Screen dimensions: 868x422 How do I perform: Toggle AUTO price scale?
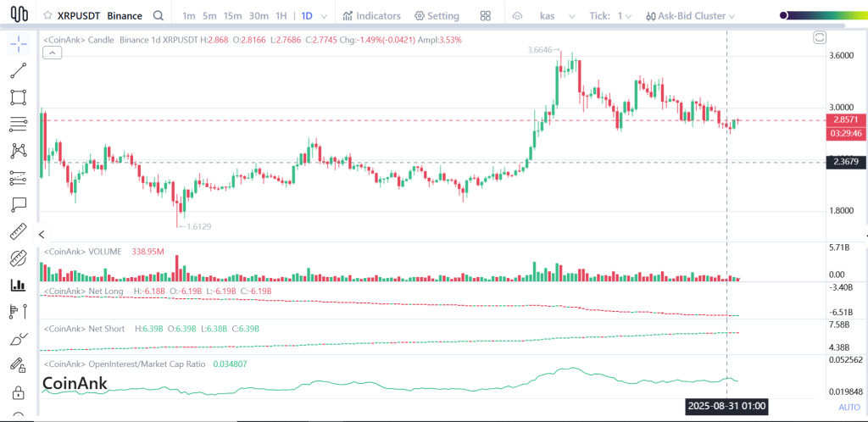849,407
